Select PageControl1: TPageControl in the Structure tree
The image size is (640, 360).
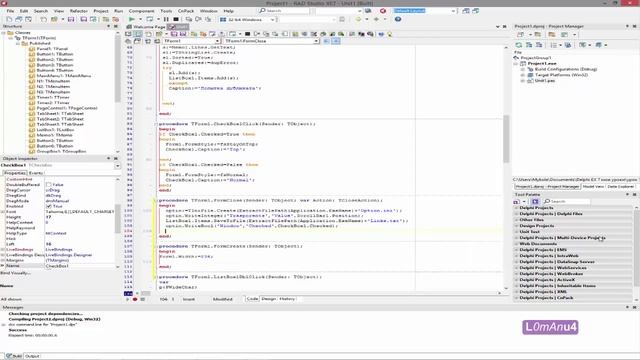(67, 108)
